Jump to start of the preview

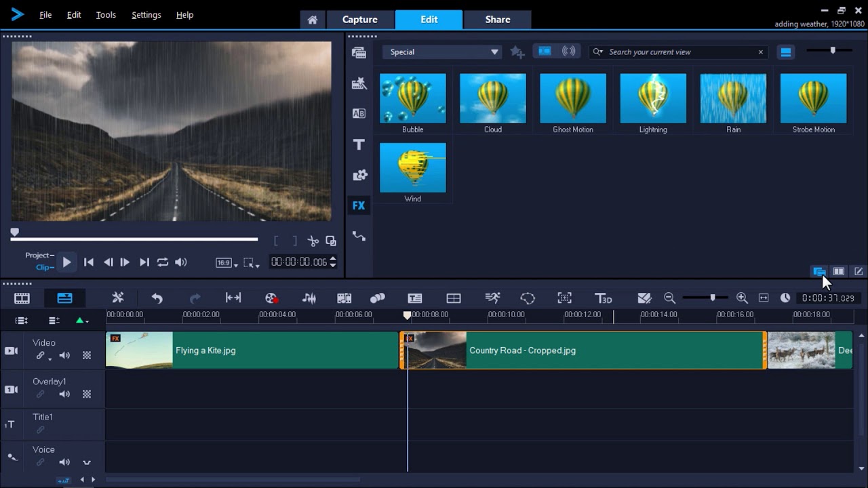pos(89,262)
